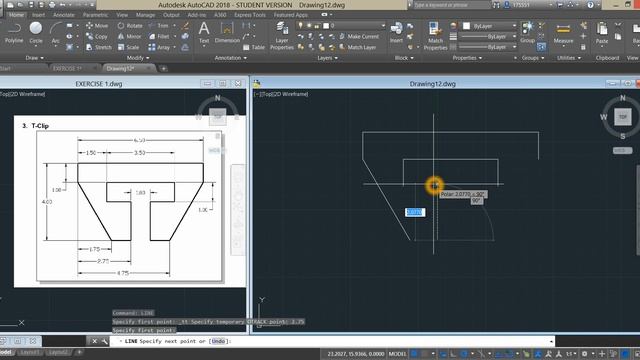Open the Featured Apps ribbon tab
This screenshot has height=360, width=640.
pyautogui.click(x=291, y=15)
